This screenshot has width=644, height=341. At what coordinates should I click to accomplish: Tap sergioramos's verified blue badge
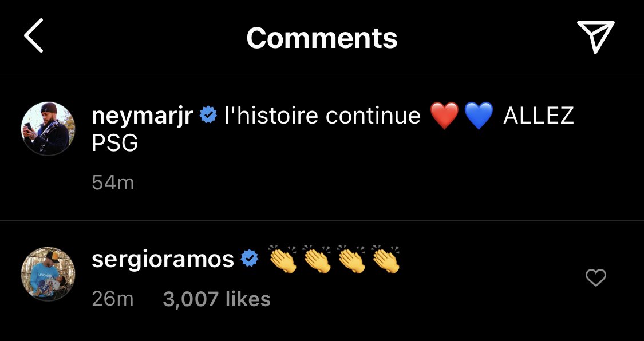pyautogui.click(x=250, y=259)
